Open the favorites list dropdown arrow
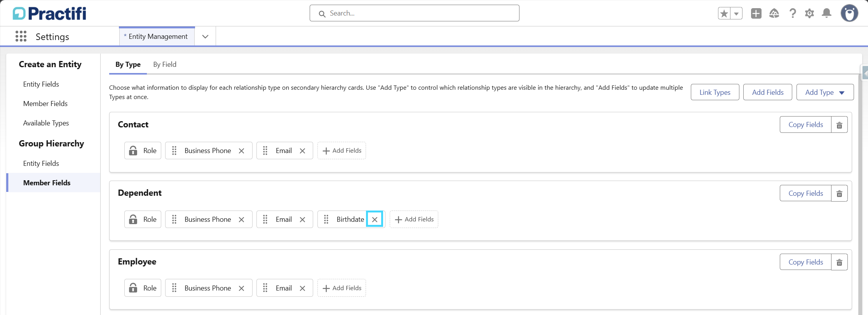The height and width of the screenshot is (315, 868). 736,14
